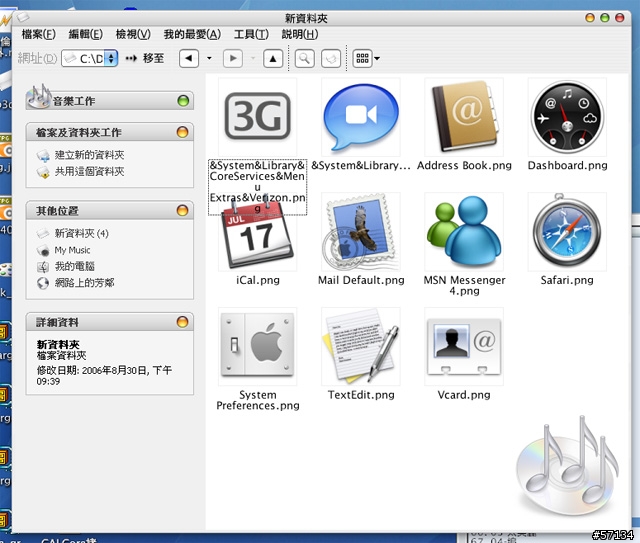640x543 pixels.
Task: Open the Views dropdown arrow
Action: tap(377, 58)
